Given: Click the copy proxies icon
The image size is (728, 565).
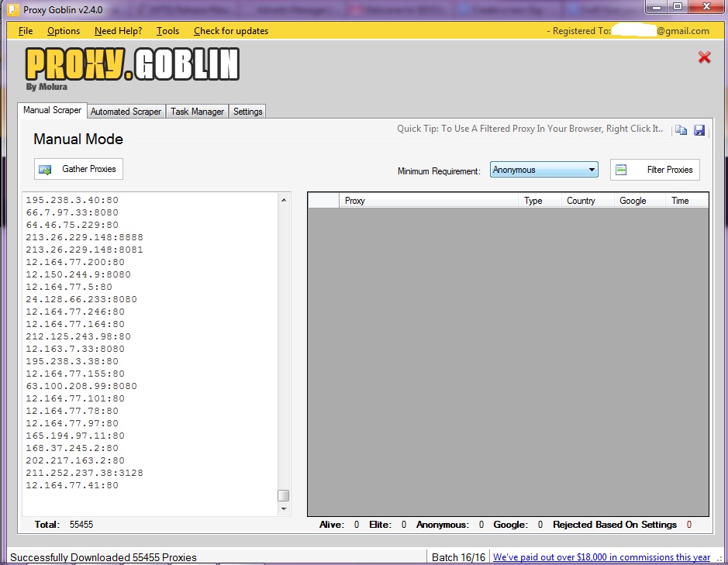Looking at the screenshot, I should (x=681, y=130).
